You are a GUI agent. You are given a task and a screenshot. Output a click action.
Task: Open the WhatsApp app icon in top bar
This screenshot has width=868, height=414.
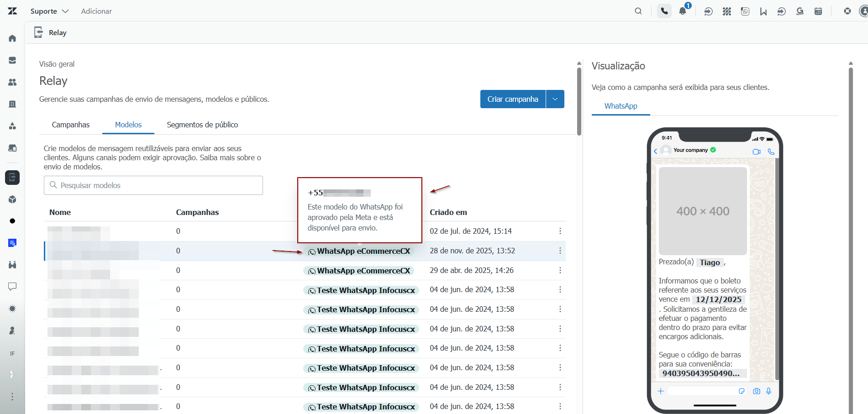pyautogui.click(x=745, y=11)
